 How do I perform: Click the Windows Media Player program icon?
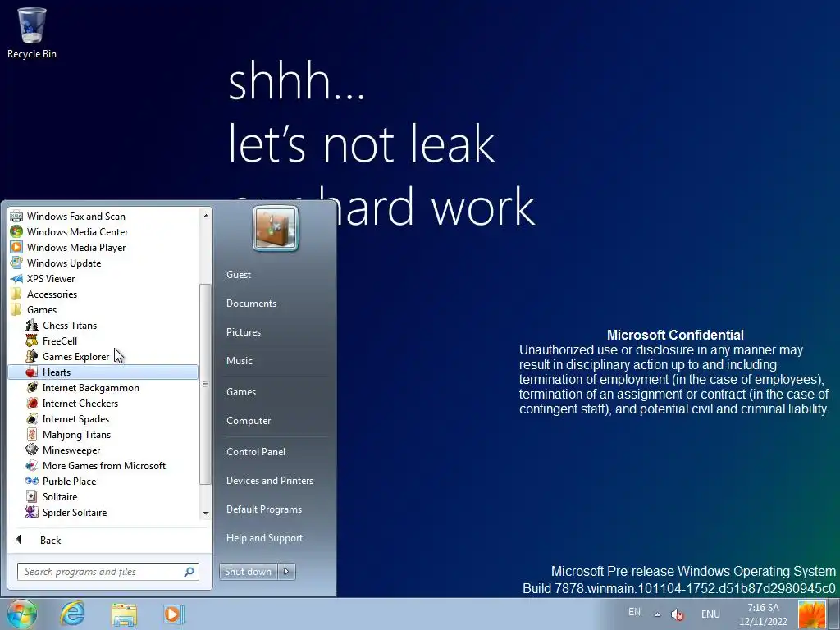[16, 248]
